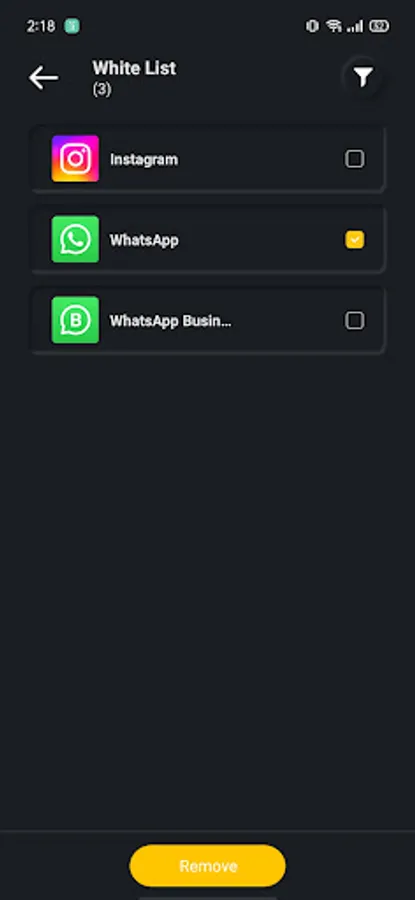Tap the (3) item count
The height and width of the screenshot is (900, 415).
[102, 90]
